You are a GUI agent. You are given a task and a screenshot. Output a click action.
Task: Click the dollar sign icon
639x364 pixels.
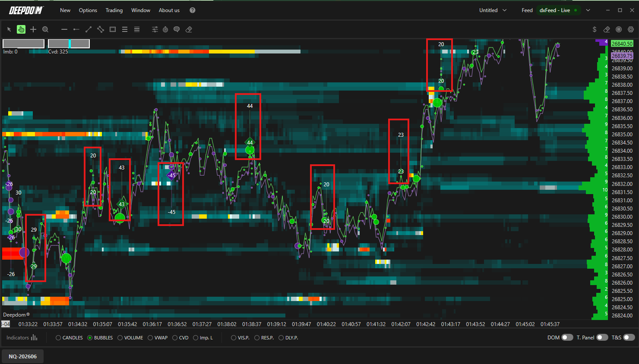(x=595, y=29)
